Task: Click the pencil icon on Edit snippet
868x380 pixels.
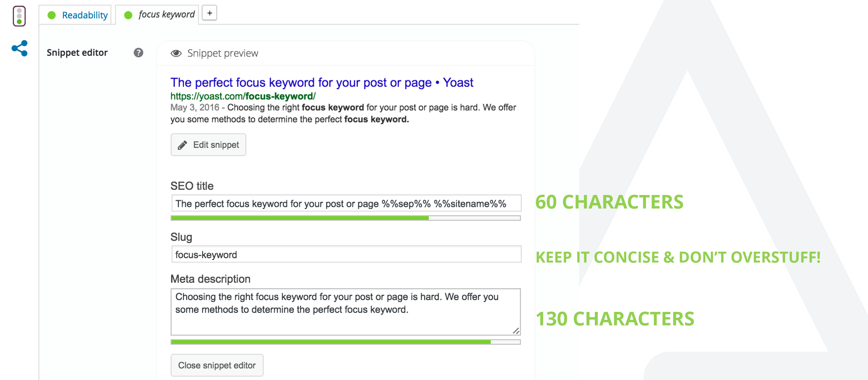Action: [x=182, y=145]
